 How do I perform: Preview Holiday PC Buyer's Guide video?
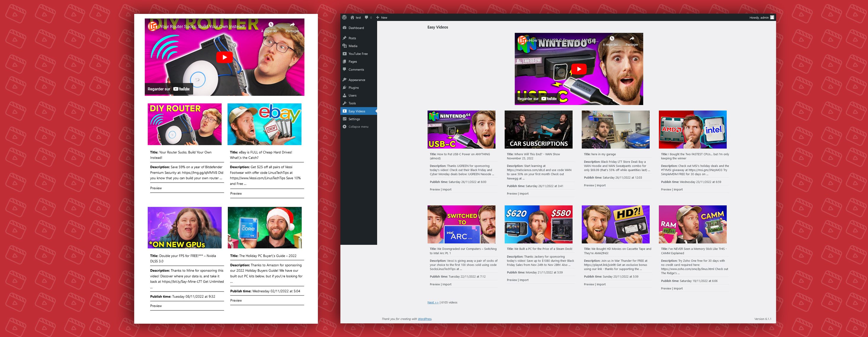(236, 301)
